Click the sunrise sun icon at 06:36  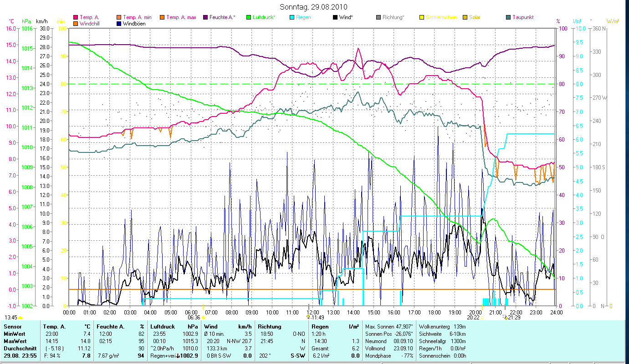[203, 318]
